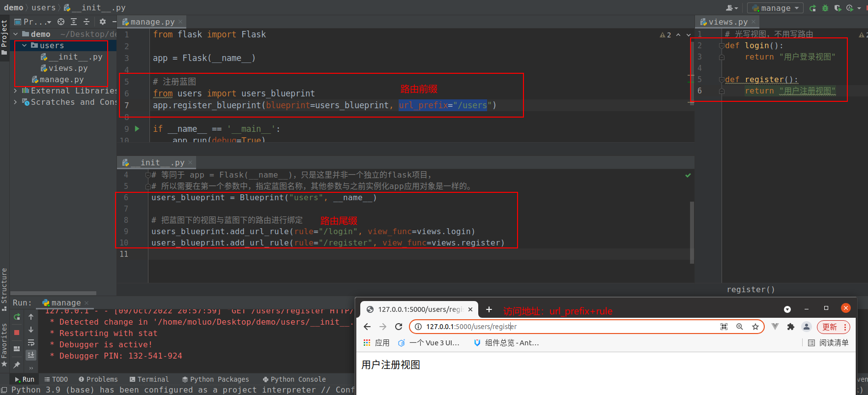
Task: Click the browser 更新 update button
Action: (833, 327)
